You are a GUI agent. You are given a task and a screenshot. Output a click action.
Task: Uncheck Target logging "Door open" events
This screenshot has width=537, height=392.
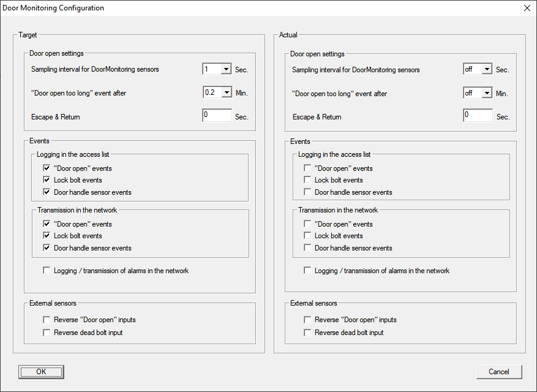coord(47,168)
